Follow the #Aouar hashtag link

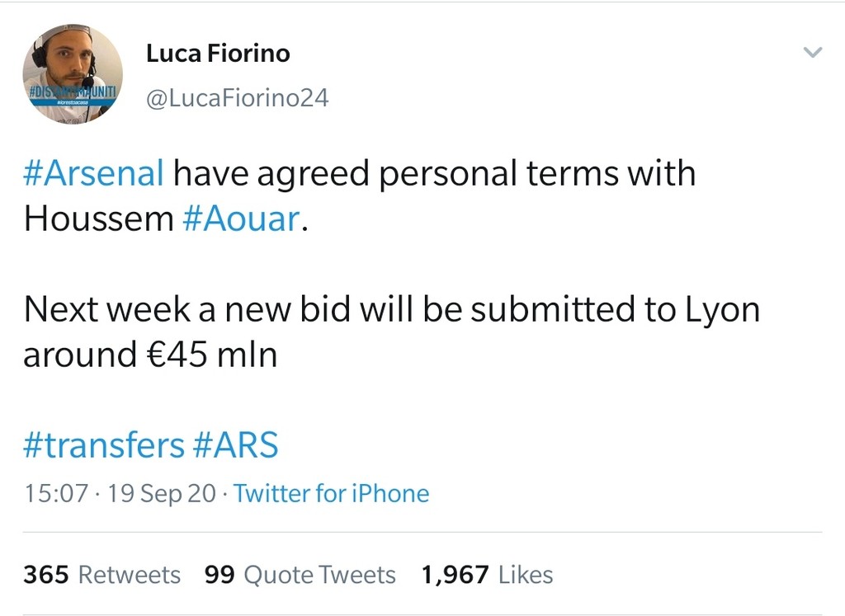coord(240,219)
